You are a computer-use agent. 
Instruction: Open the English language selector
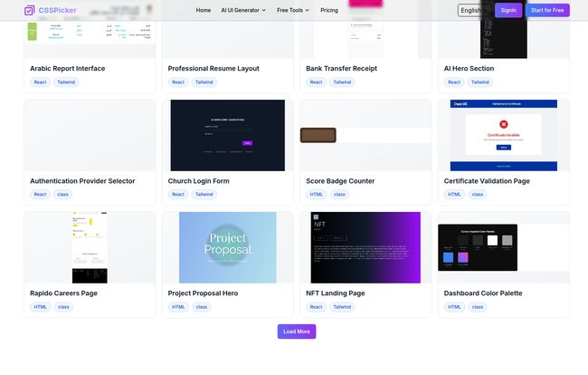point(474,10)
